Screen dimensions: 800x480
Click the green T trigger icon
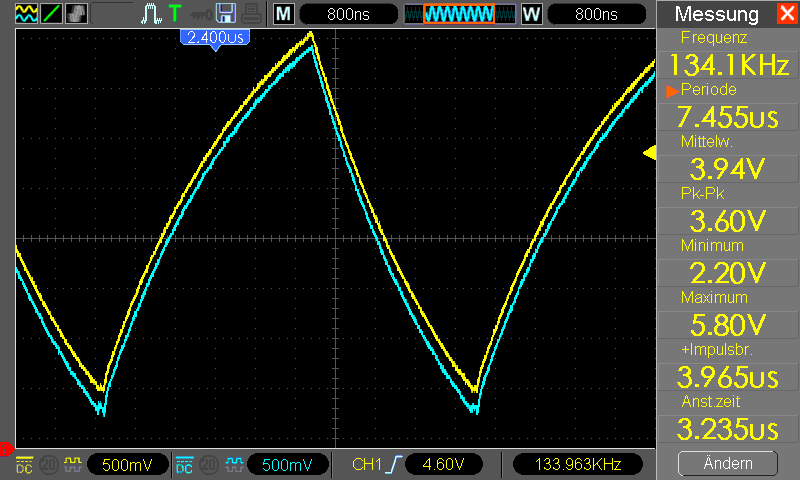pyautogui.click(x=175, y=13)
